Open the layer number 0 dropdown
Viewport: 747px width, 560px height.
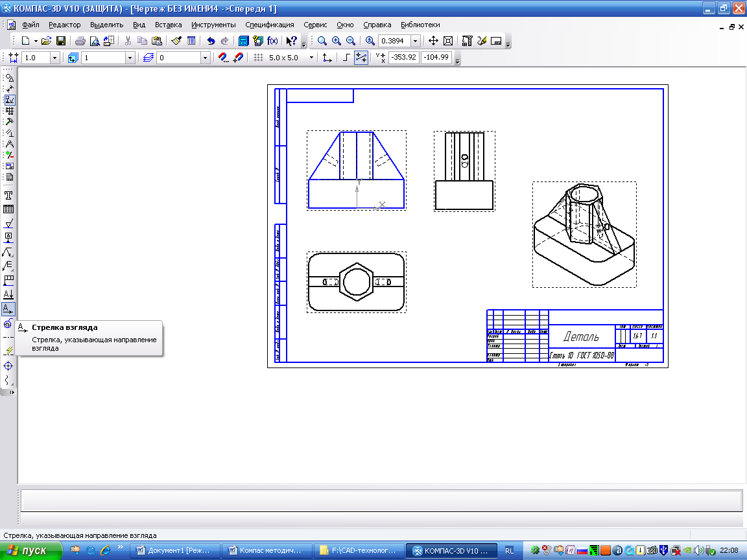206,58
